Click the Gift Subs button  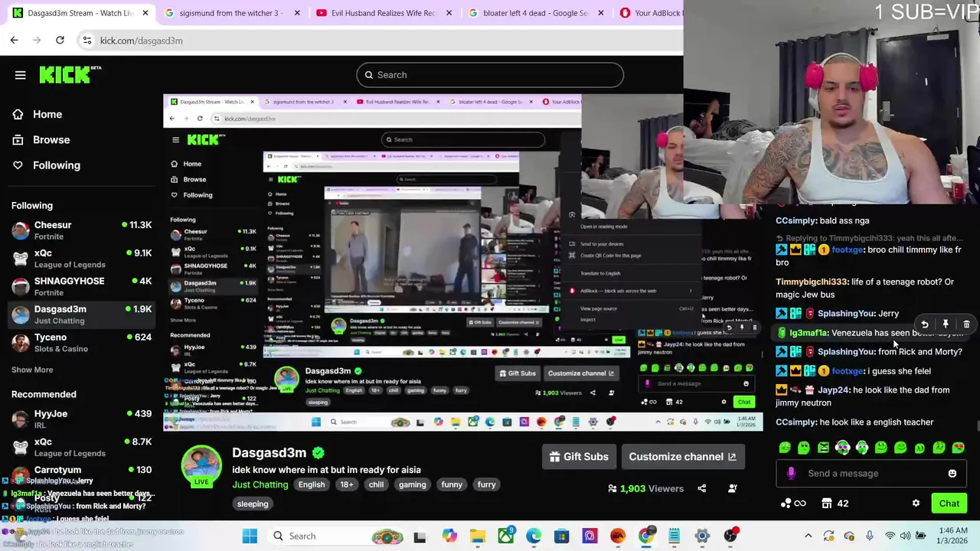coord(579,457)
